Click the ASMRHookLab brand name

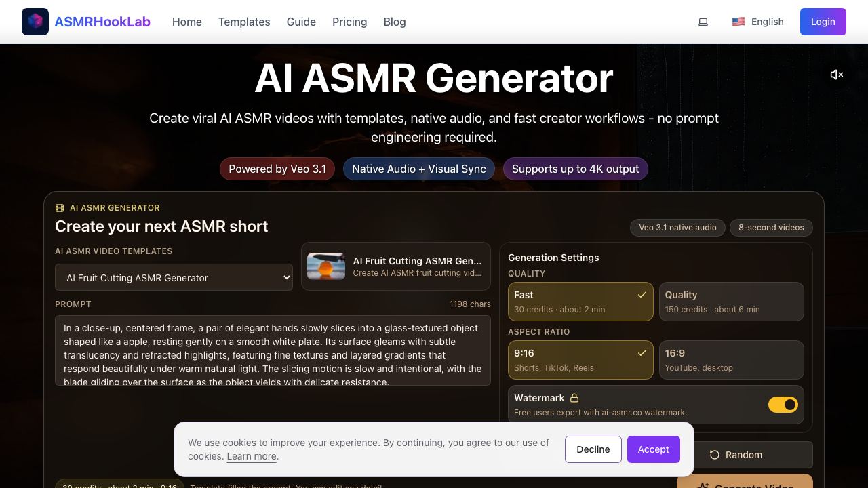(x=102, y=22)
